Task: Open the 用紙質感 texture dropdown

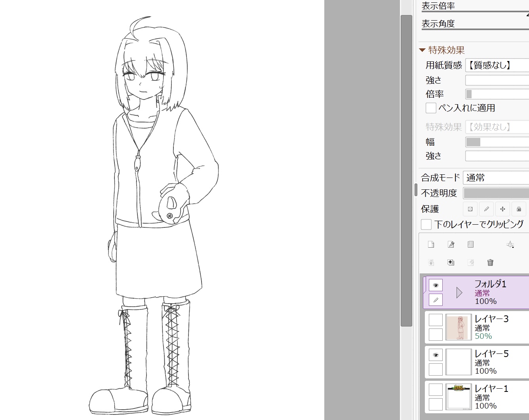Action: [x=497, y=65]
